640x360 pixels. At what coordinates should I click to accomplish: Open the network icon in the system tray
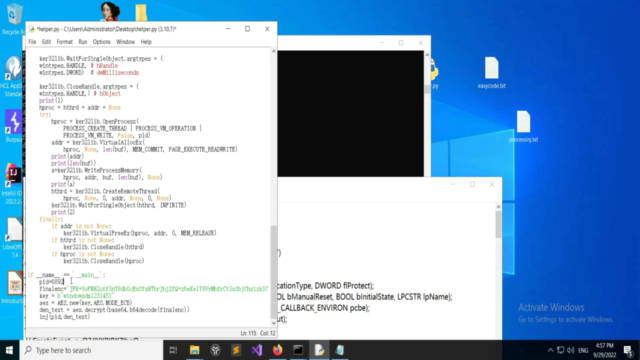point(561,350)
